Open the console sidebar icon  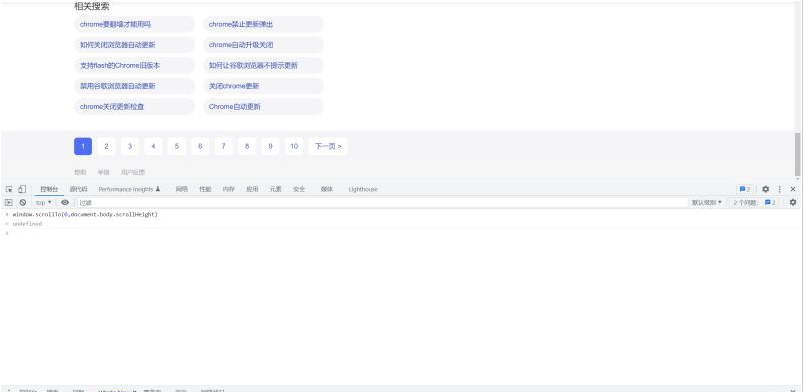pyautogui.click(x=9, y=202)
